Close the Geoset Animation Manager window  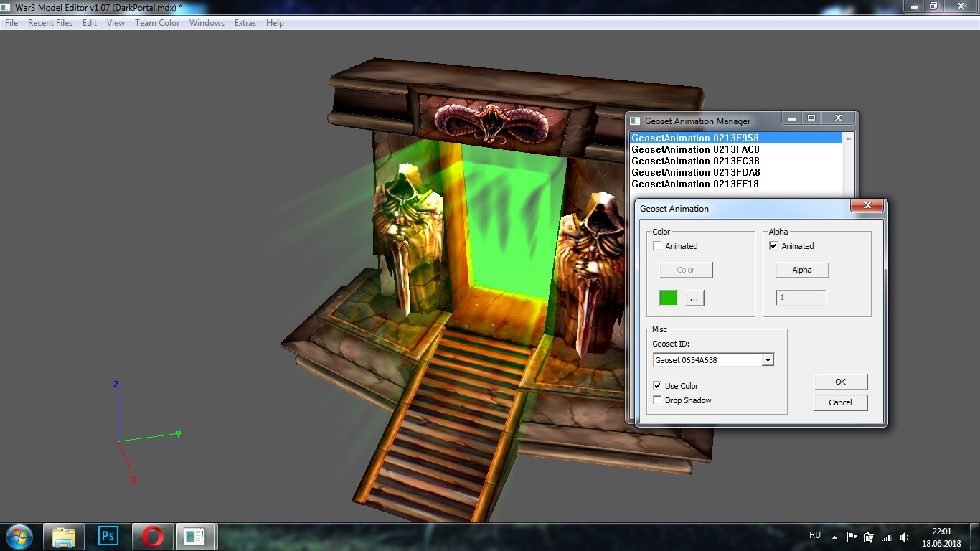click(x=838, y=118)
